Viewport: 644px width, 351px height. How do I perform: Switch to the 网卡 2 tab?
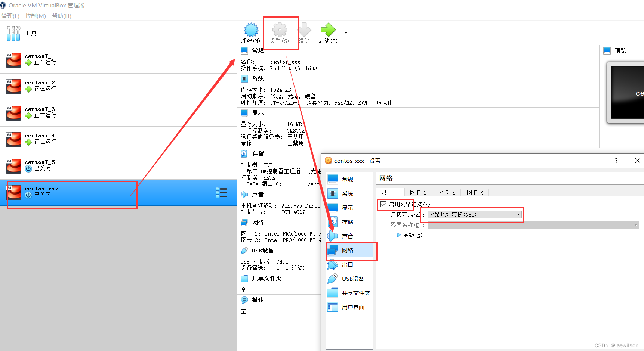tap(418, 193)
